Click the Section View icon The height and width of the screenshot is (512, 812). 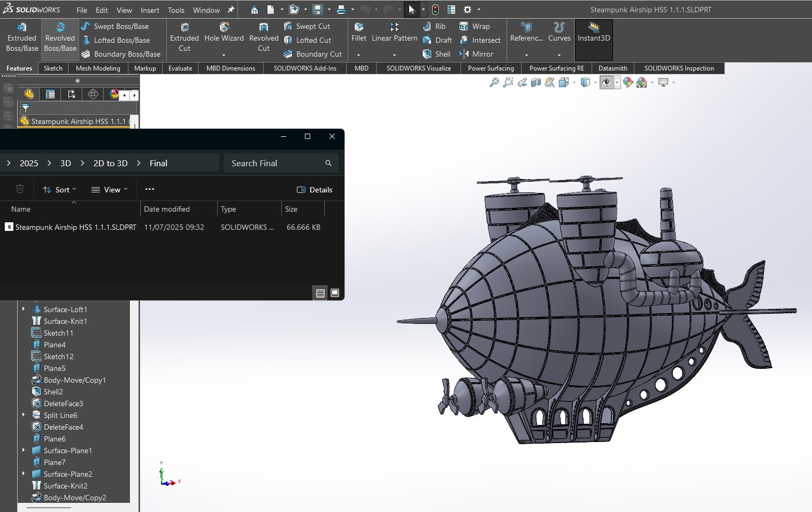pos(536,83)
